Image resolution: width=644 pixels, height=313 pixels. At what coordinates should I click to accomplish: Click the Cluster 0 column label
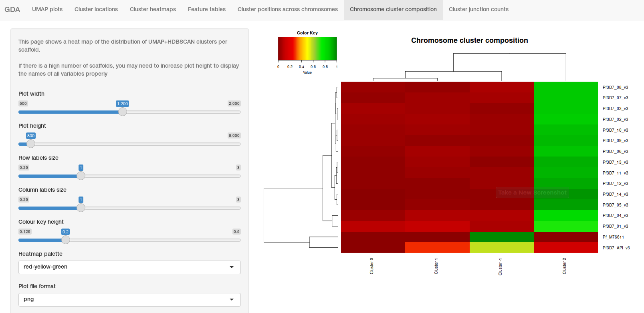(x=371, y=266)
